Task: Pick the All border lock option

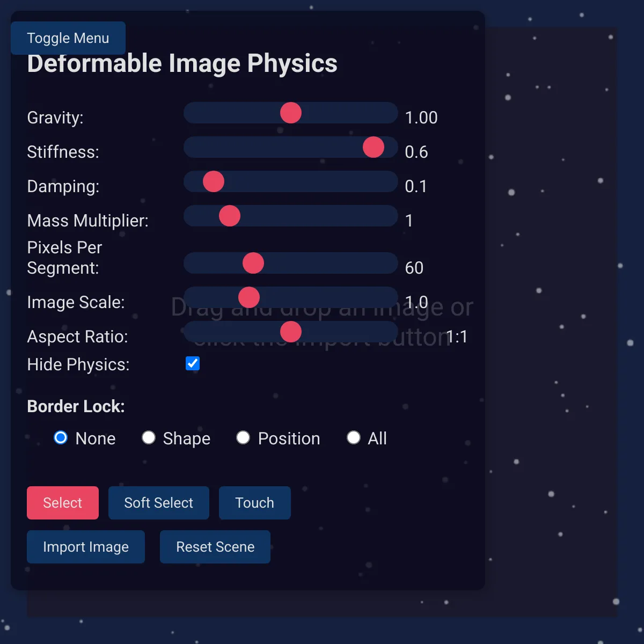Action: tap(354, 438)
